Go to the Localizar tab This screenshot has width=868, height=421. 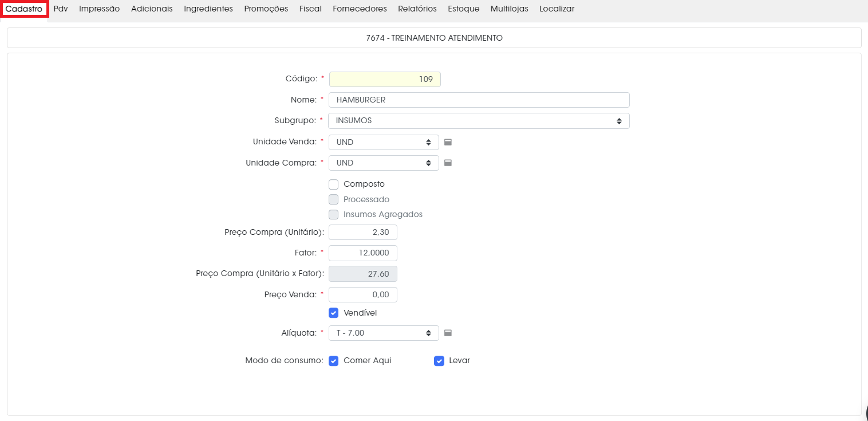[x=557, y=9]
